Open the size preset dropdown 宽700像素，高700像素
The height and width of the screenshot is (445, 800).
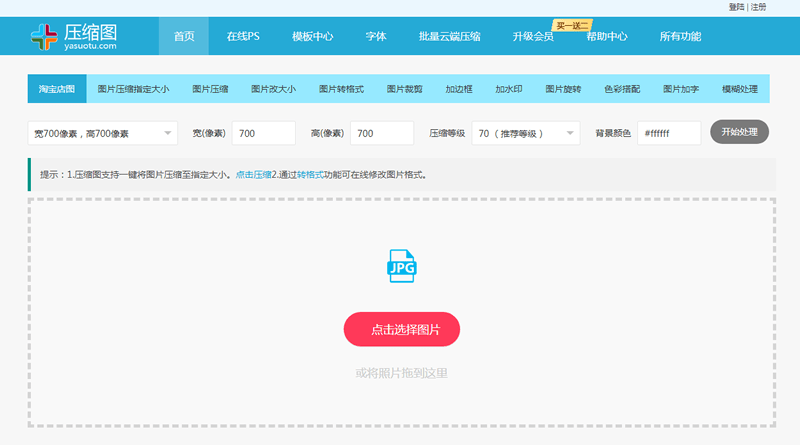click(103, 133)
